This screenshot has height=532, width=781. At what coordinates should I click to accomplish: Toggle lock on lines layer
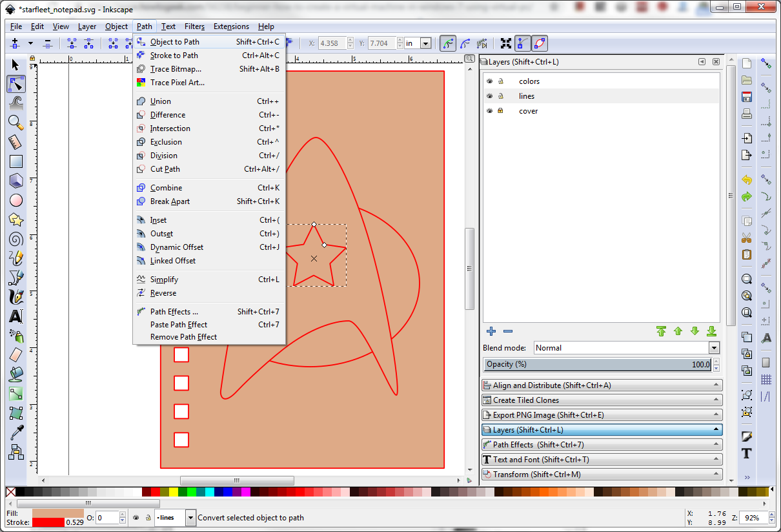click(500, 96)
